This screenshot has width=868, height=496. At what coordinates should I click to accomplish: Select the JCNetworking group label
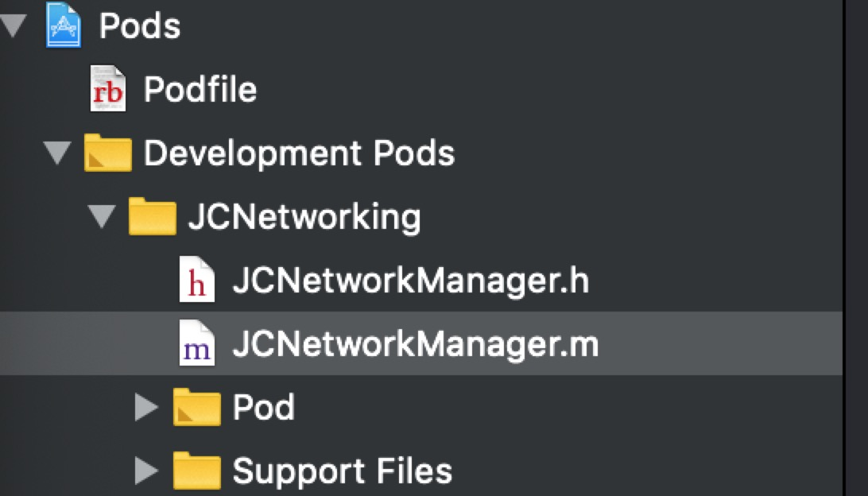(x=304, y=216)
